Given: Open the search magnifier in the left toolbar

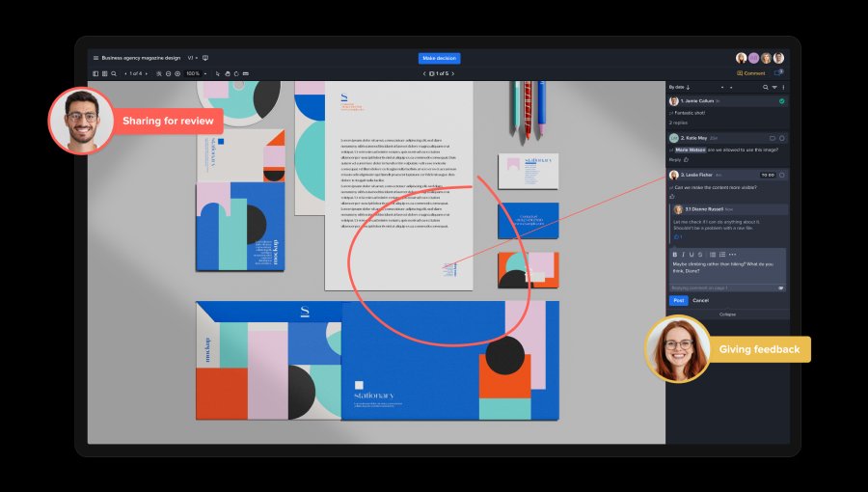Looking at the screenshot, I should 114,73.
